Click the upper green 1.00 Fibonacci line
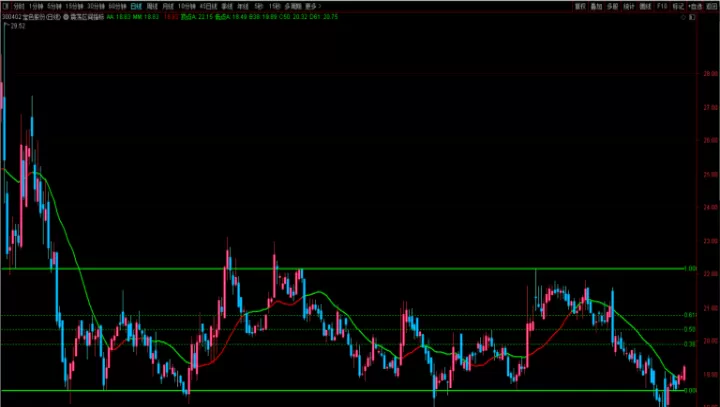Screen dimensions: 720x407 click(343, 269)
